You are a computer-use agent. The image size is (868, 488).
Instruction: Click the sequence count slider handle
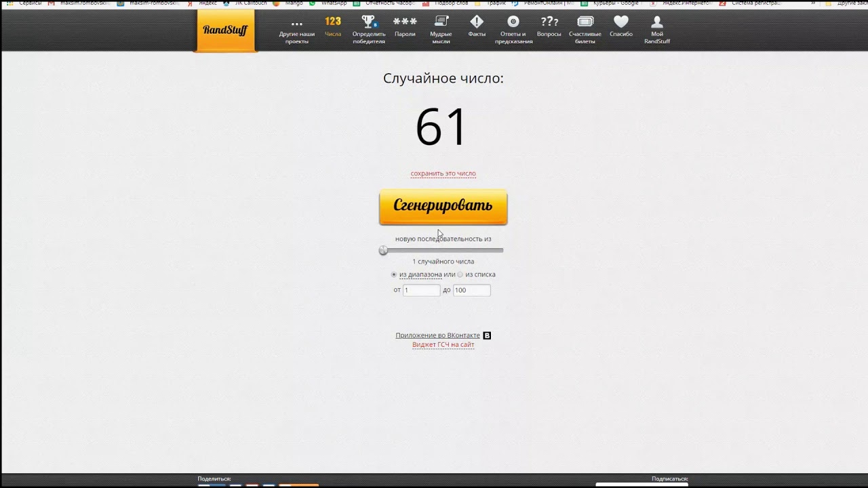coord(383,251)
